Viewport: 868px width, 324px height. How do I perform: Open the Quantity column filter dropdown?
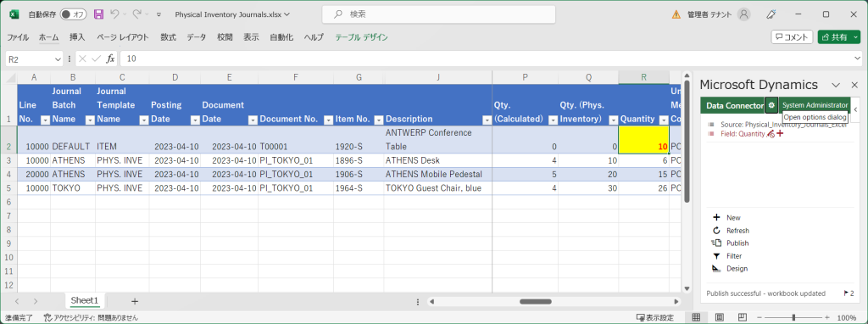coord(664,120)
